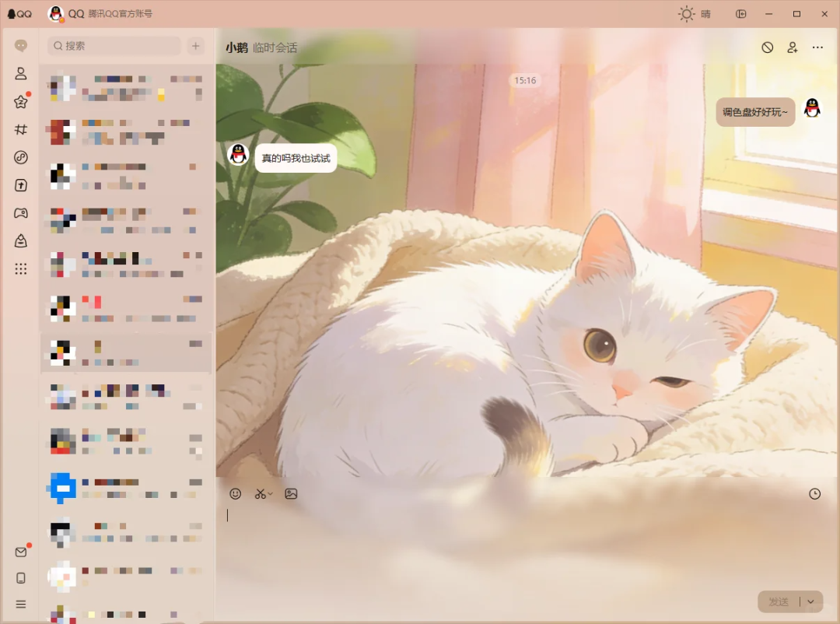Open the emoji picker in chat toolbar
The width and height of the screenshot is (840, 624).
click(x=236, y=493)
